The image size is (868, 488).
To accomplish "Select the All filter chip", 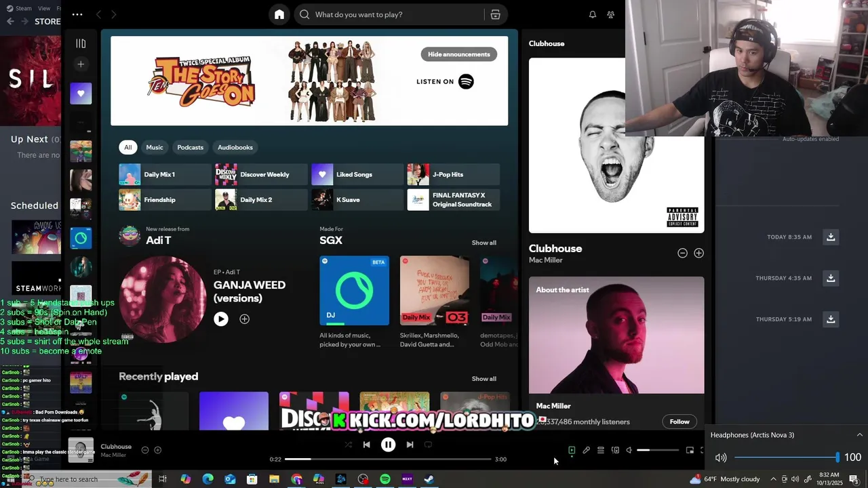I will [x=127, y=147].
